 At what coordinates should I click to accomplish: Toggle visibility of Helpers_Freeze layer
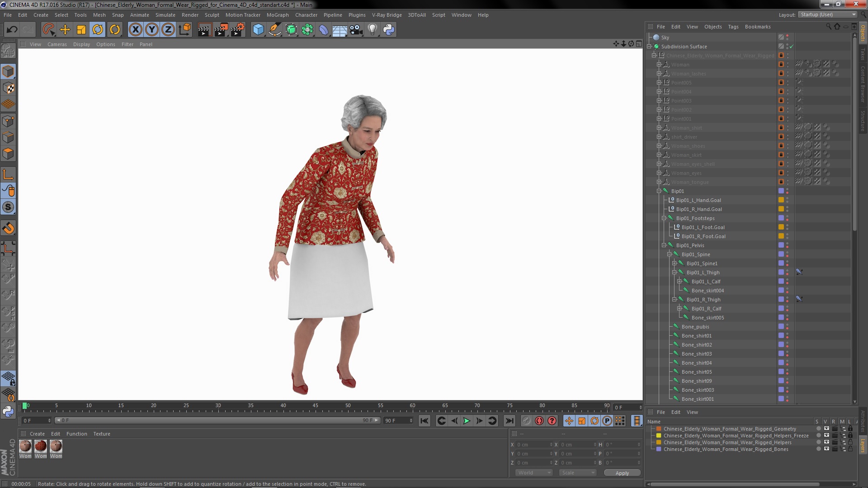826,436
